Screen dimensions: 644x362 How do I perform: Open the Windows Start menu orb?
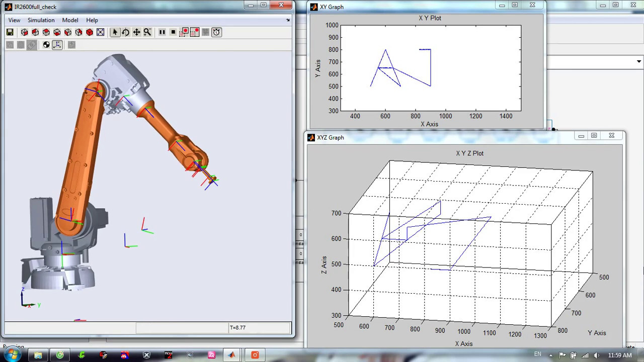pos(12,354)
